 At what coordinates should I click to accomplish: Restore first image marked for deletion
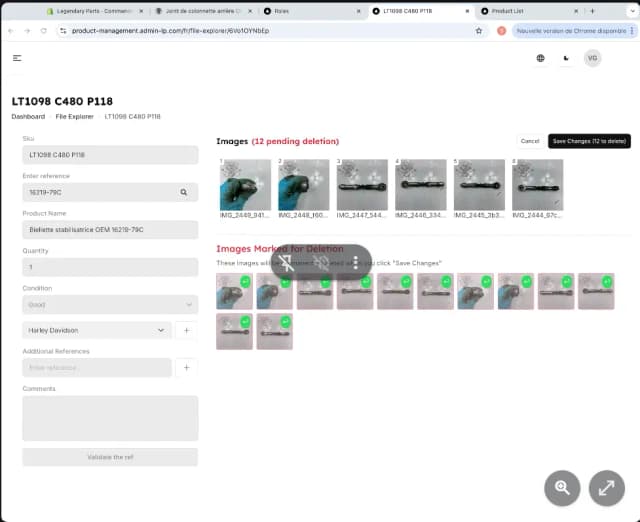click(x=245, y=281)
